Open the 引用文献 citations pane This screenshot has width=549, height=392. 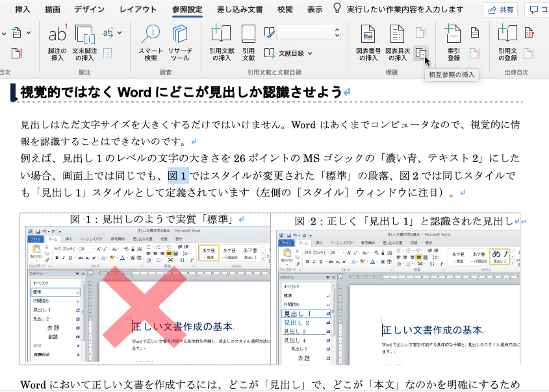click(x=248, y=43)
